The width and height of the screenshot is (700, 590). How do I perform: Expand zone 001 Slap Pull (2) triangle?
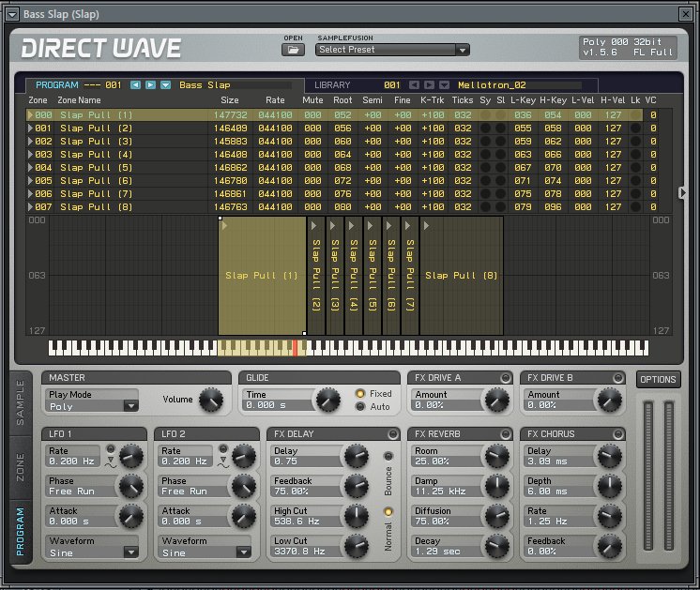[x=30, y=129]
